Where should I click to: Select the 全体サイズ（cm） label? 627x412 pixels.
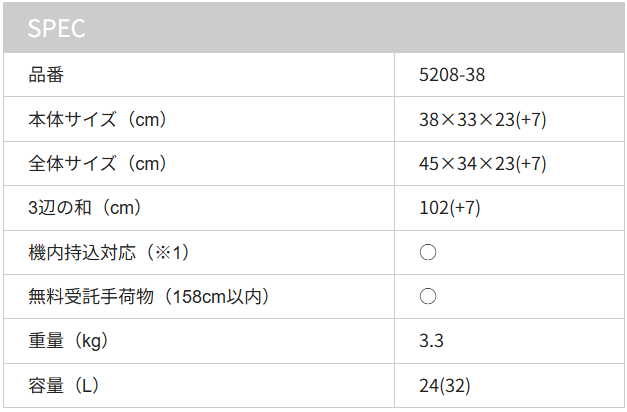pyautogui.click(x=98, y=163)
